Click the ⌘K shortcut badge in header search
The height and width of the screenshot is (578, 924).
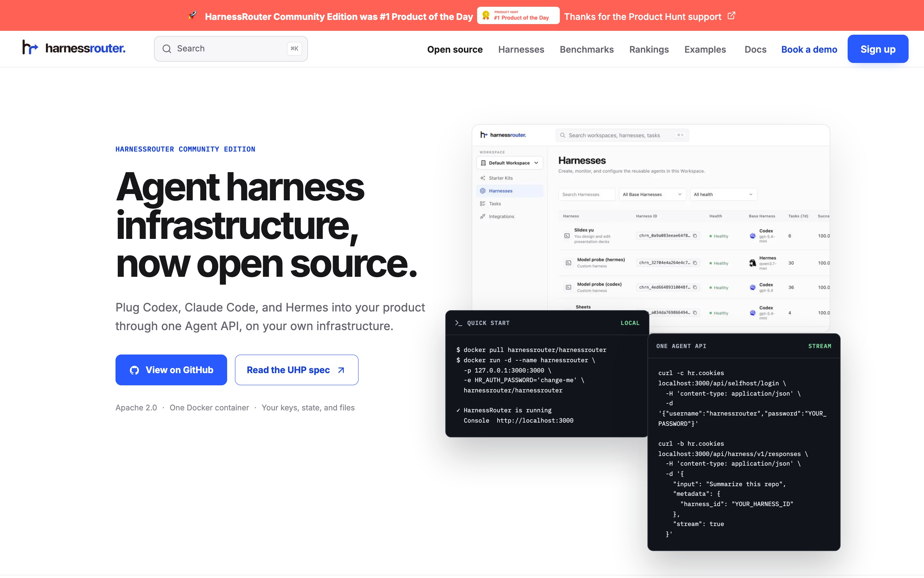tap(295, 48)
